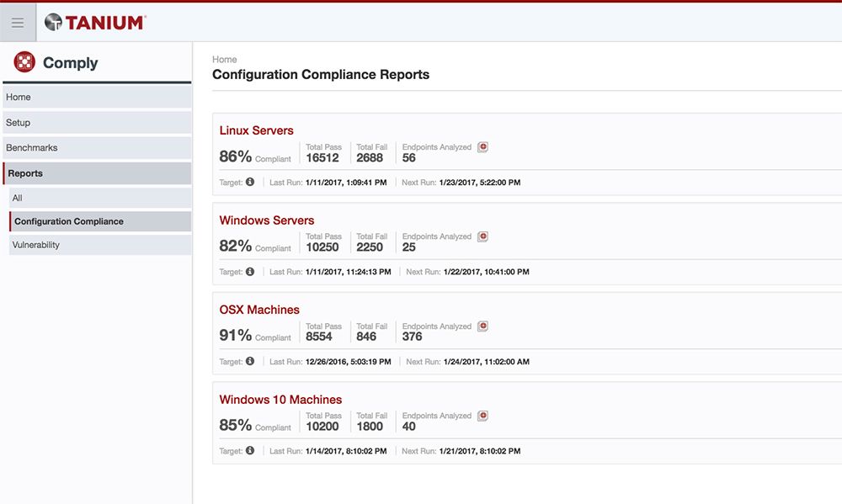The image size is (842, 504).
Task: Click red endpoints icon for Linux Servers
Action: coord(482,146)
